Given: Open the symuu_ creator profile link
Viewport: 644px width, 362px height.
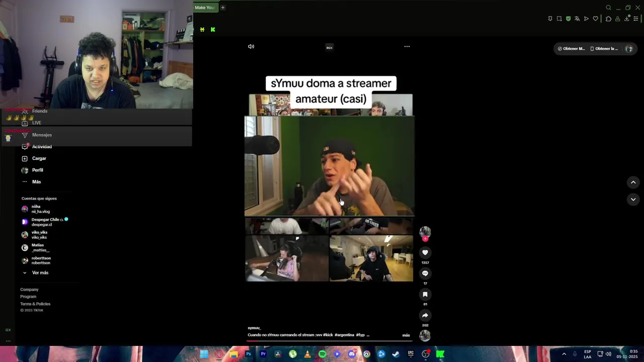Looking at the screenshot, I should pos(254,328).
